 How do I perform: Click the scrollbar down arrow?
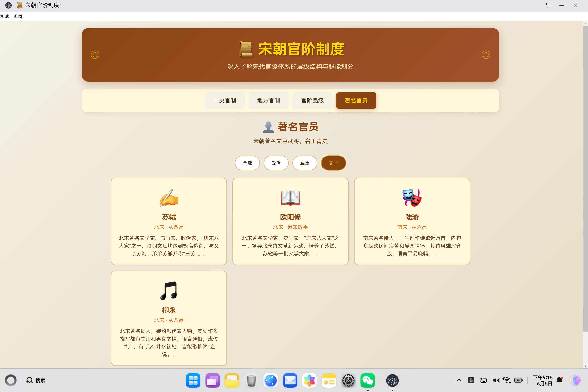coord(586,366)
